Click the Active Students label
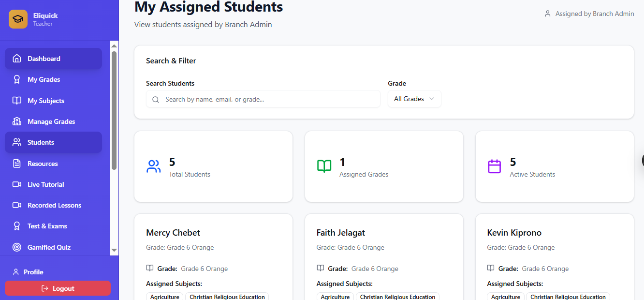 click(x=532, y=174)
